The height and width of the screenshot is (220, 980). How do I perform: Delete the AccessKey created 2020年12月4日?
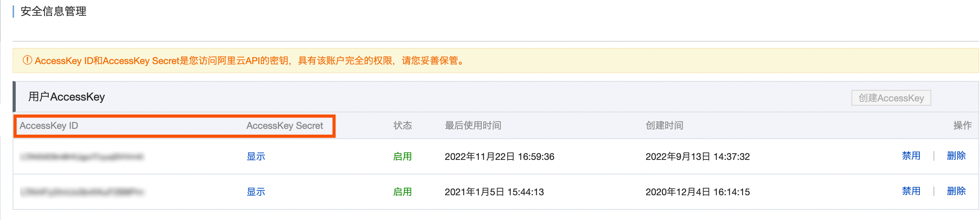[x=956, y=191]
